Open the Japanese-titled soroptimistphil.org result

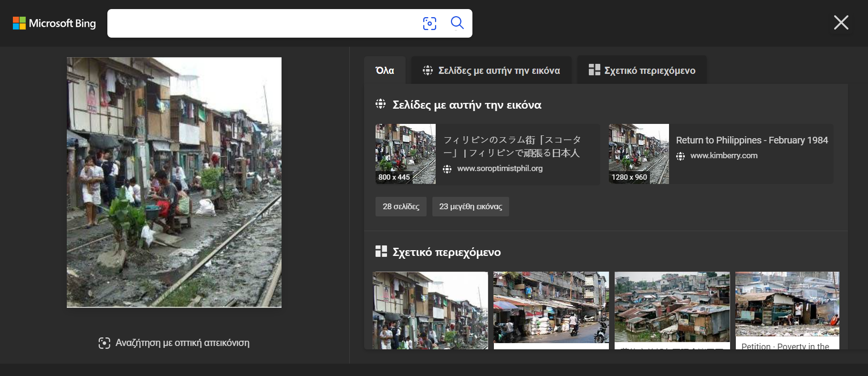pyautogui.click(x=512, y=147)
